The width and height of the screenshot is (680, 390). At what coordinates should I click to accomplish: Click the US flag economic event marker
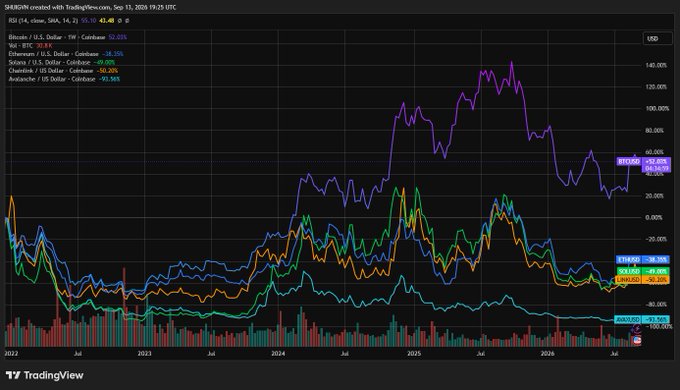[x=637, y=341]
